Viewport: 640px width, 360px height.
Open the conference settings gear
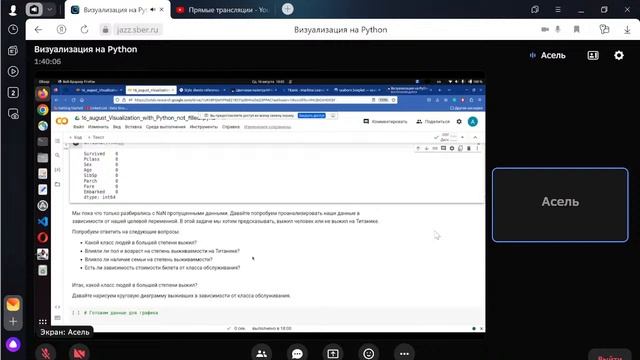[619, 55]
